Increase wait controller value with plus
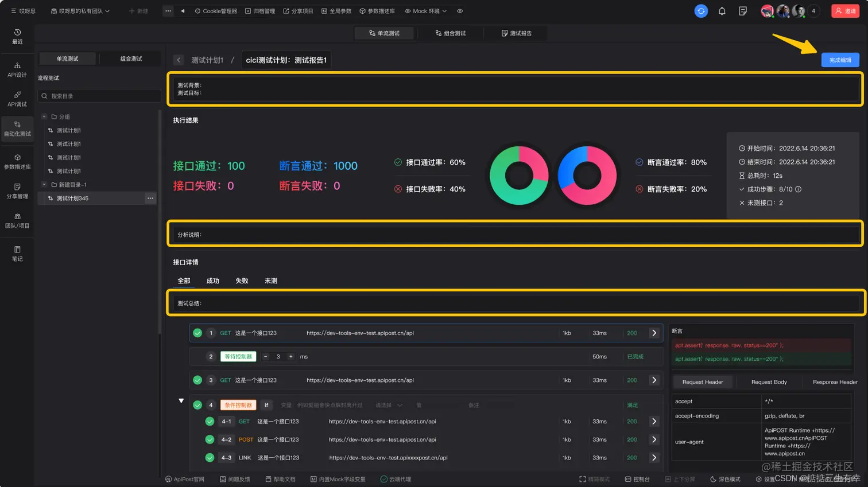868x487 pixels. coord(291,357)
